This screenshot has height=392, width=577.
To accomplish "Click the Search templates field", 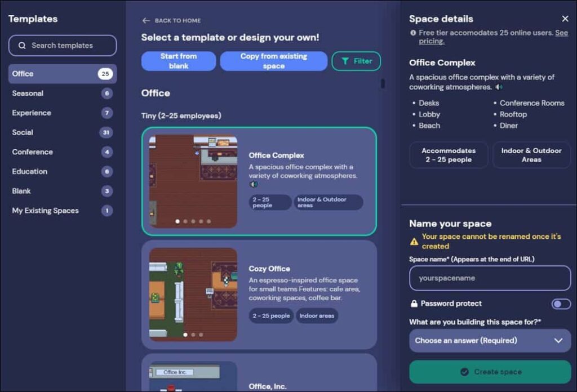I will pos(62,46).
